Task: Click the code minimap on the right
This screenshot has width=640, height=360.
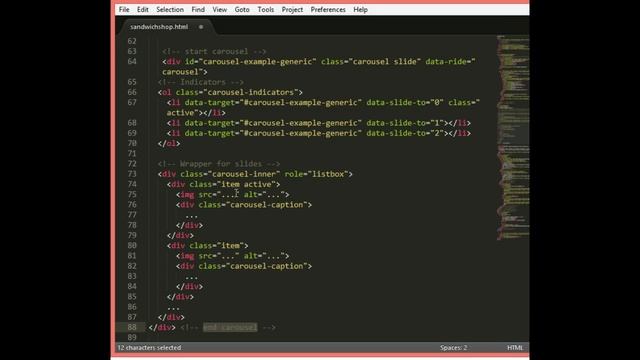Action: [x=513, y=138]
